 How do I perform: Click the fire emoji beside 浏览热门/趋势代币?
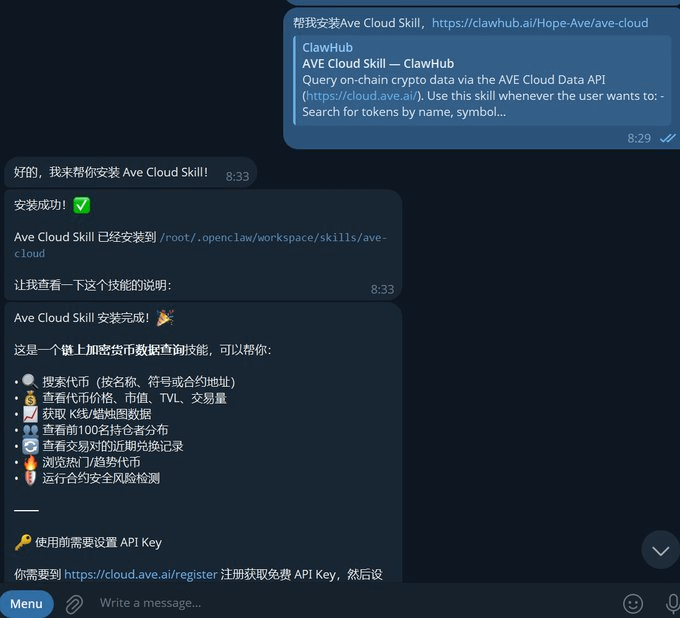point(30,462)
